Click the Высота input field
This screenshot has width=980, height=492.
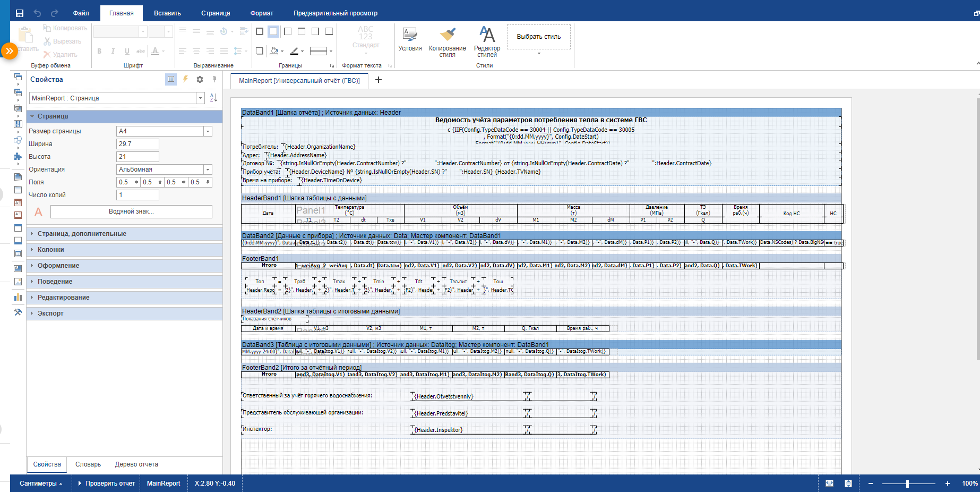137,157
